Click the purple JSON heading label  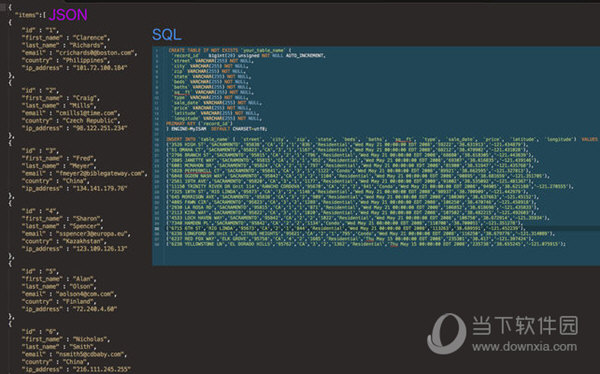pos(68,15)
